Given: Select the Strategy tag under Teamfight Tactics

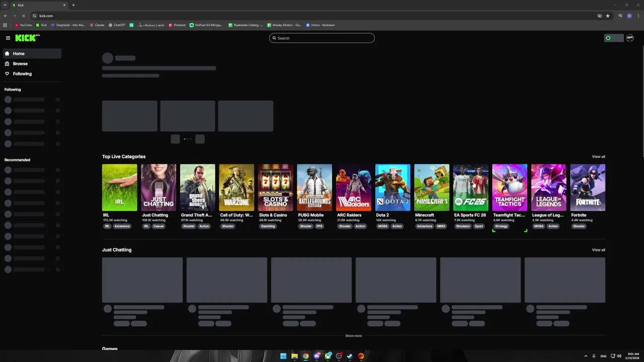Looking at the screenshot, I should point(501,226).
